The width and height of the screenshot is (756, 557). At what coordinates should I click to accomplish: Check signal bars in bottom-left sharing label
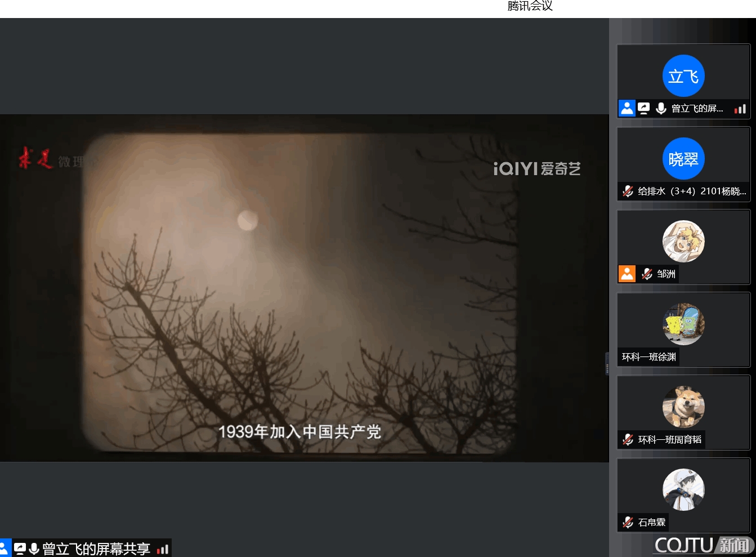[163, 549]
